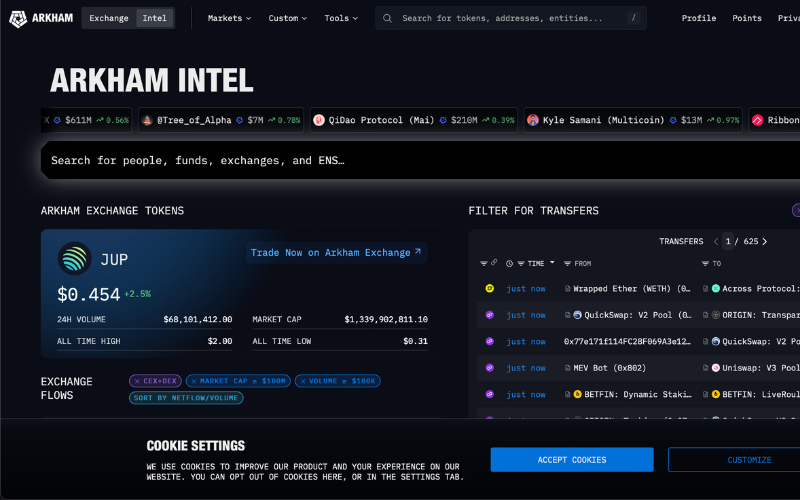Click the yellow chain icon in the Wrapped Ether row

[x=489, y=288]
